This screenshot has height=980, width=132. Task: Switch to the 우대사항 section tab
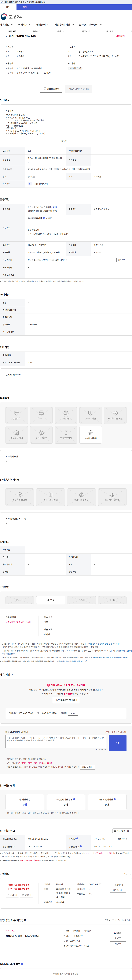[x=61, y=32]
